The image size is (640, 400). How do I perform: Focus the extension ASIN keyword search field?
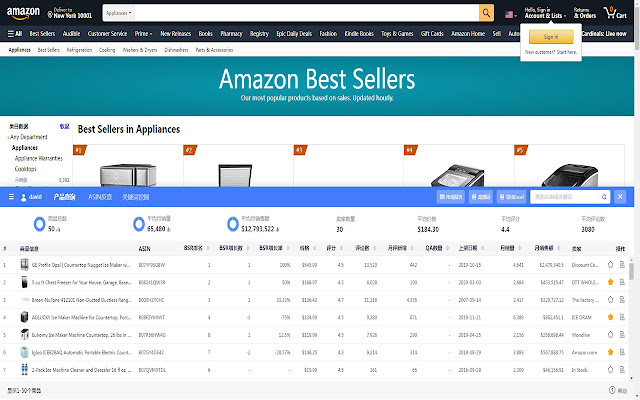click(x=565, y=197)
